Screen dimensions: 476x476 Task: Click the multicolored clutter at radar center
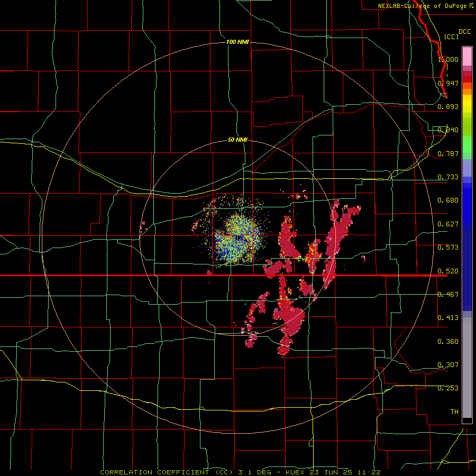click(237, 239)
